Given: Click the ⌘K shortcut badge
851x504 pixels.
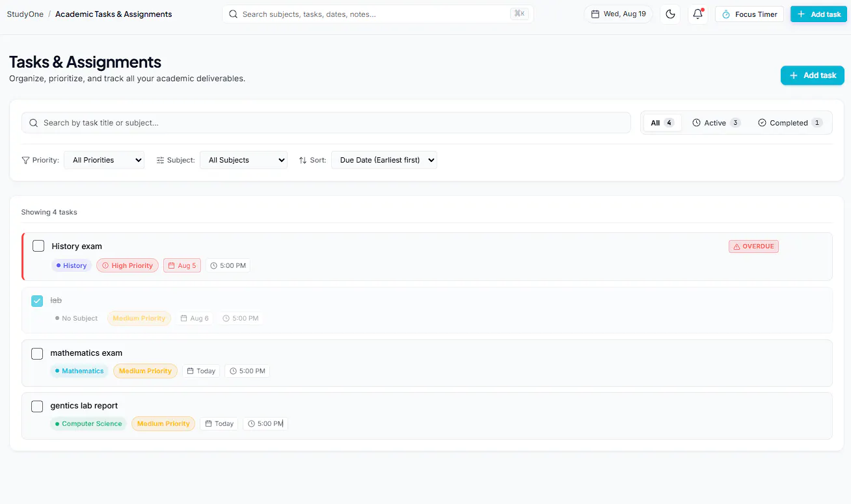Looking at the screenshot, I should [519, 14].
